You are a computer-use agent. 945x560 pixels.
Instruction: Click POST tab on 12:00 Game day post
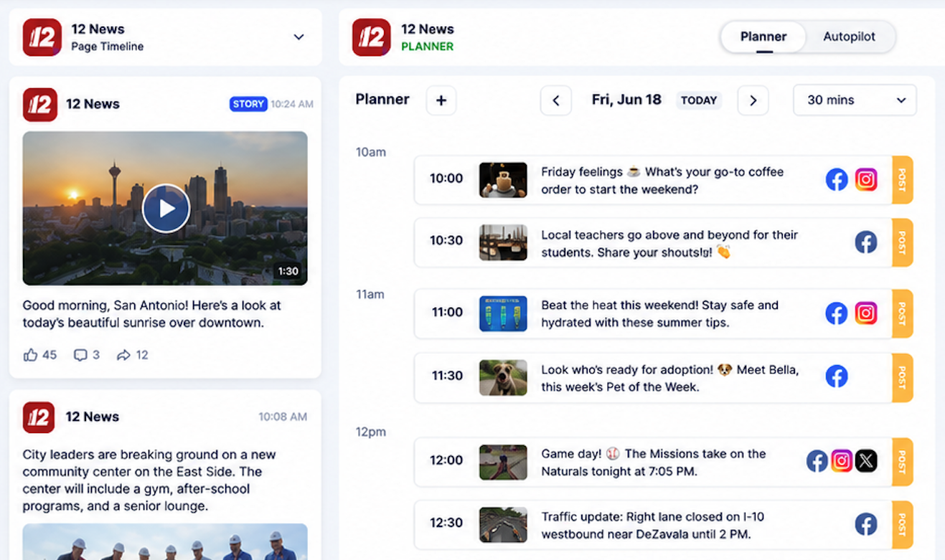pyautogui.click(x=903, y=462)
